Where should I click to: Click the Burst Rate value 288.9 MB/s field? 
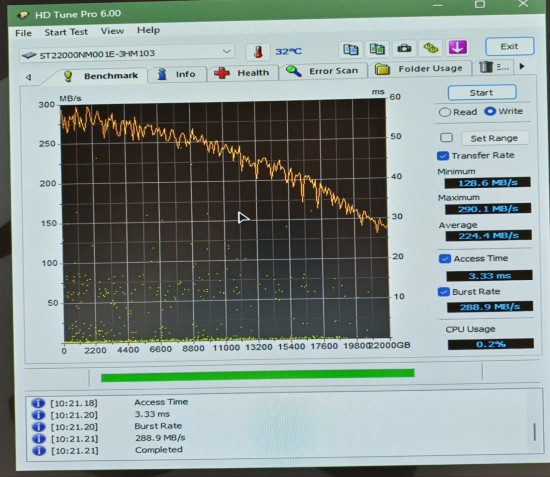(490, 307)
